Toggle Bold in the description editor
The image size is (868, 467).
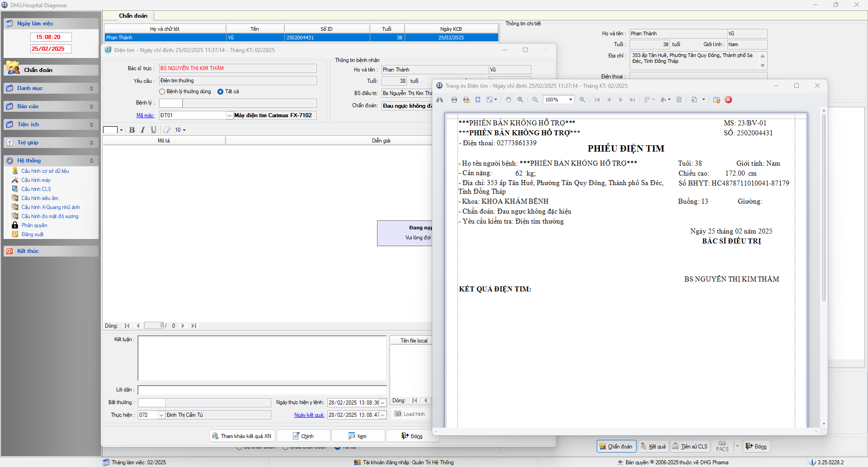132,130
